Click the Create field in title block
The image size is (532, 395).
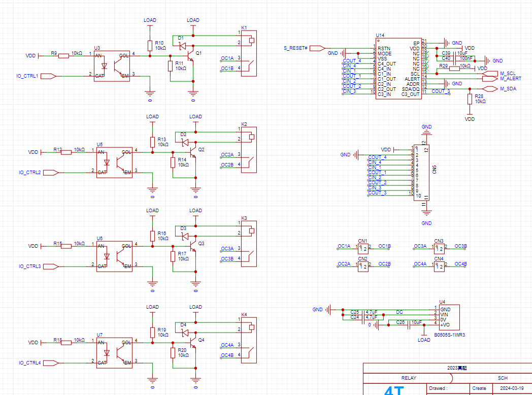[479, 388]
